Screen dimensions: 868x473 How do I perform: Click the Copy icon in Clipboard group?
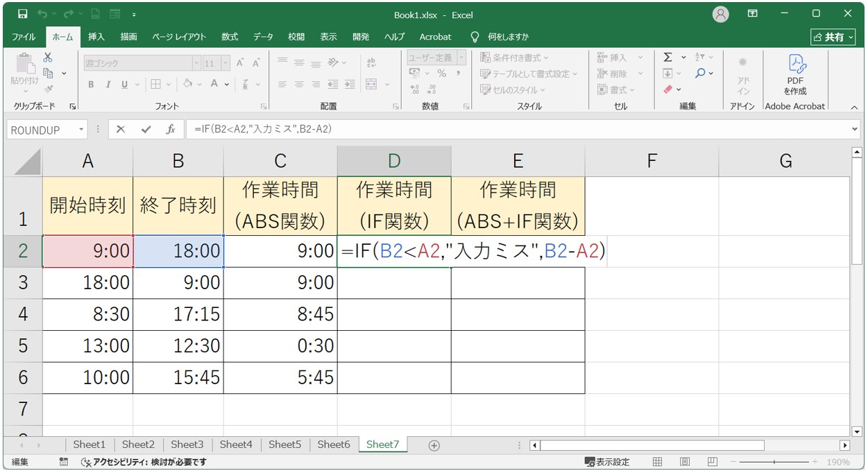[48, 73]
